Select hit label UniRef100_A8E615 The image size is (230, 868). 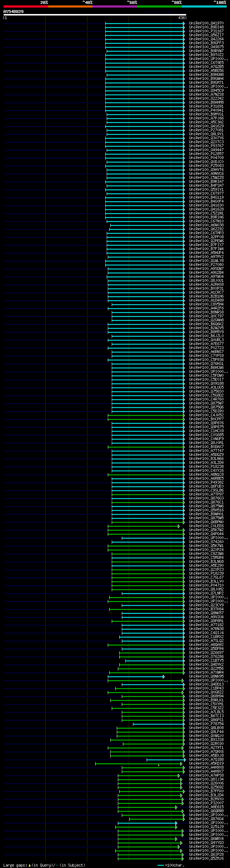coord(206,807)
